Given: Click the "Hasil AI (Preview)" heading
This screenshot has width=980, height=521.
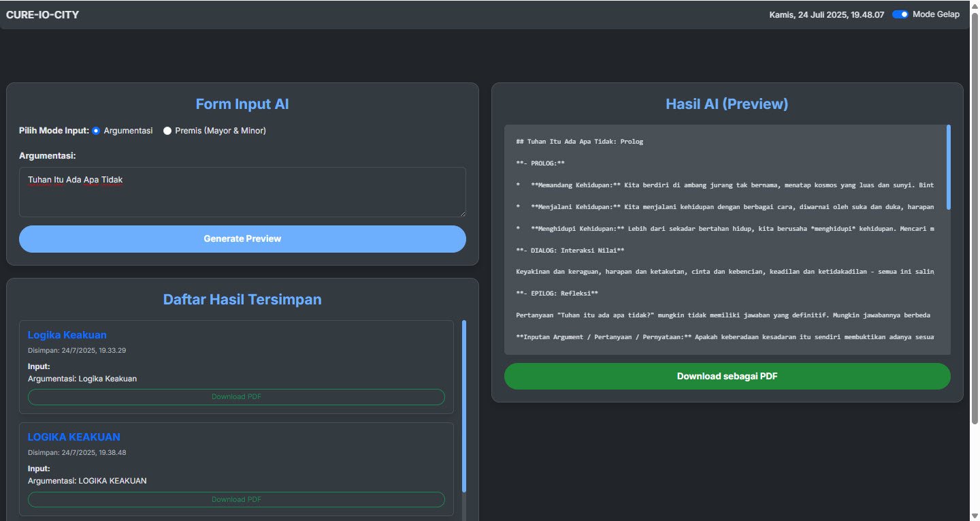Looking at the screenshot, I should pos(727,104).
